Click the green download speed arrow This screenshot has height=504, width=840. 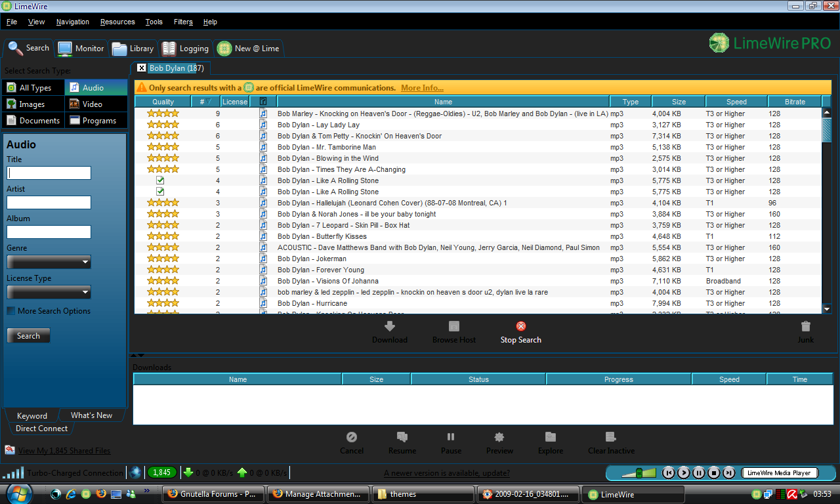pos(188,472)
